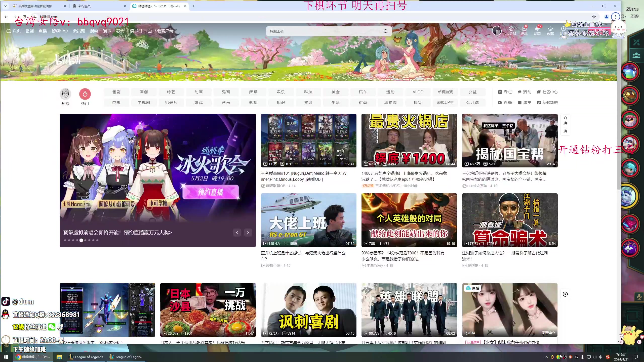Show next carousel slide arrow

(248, 233)
